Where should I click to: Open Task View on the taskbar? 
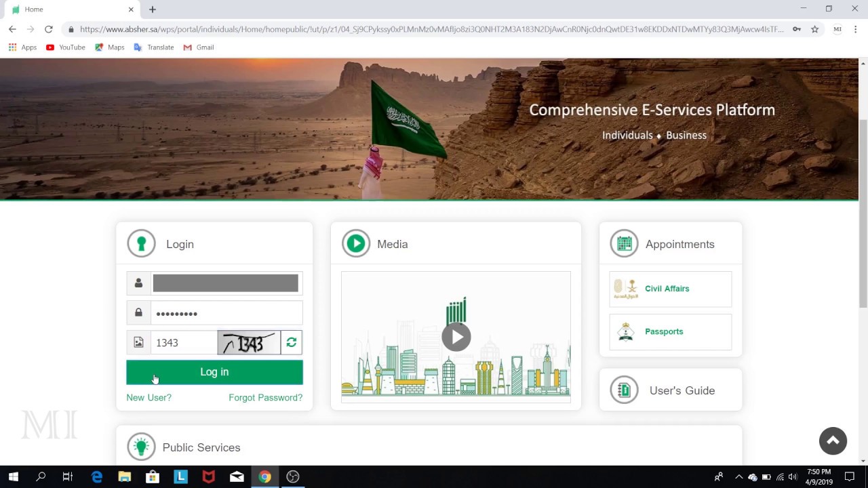(68, 476)
